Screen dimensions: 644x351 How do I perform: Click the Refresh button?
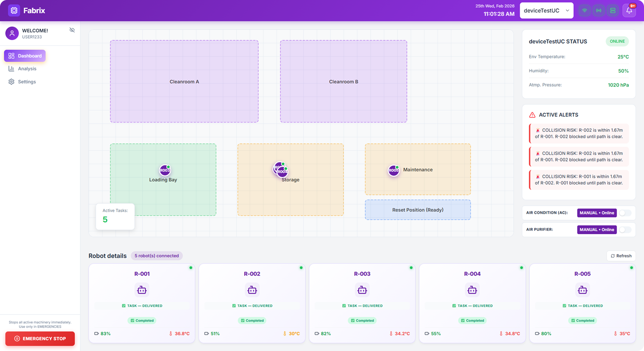click(x=621, y=256)
